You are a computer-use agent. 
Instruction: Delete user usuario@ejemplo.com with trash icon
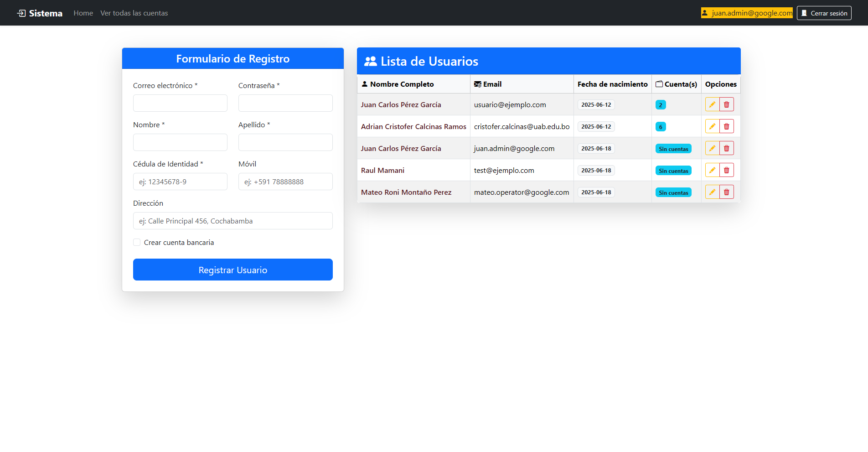coord(727,104)
